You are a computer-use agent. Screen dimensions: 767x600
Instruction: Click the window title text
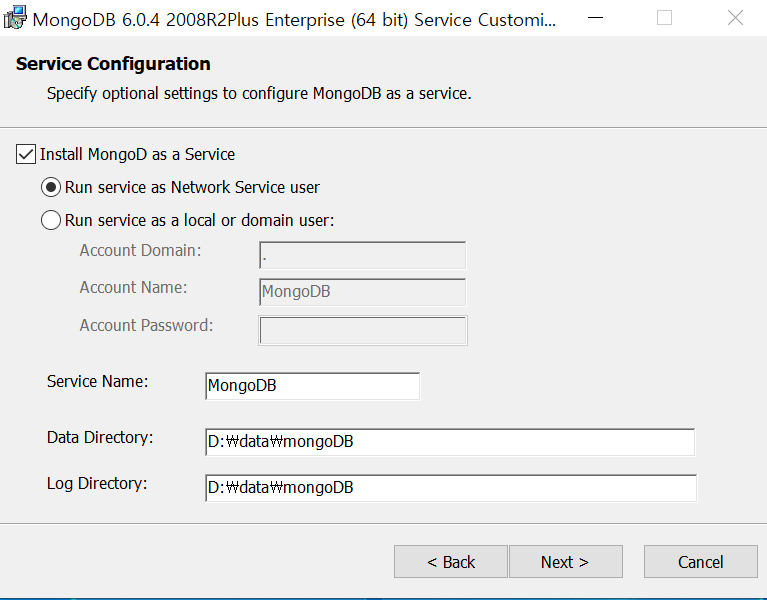pyautogui.click(x=294, y=20)
